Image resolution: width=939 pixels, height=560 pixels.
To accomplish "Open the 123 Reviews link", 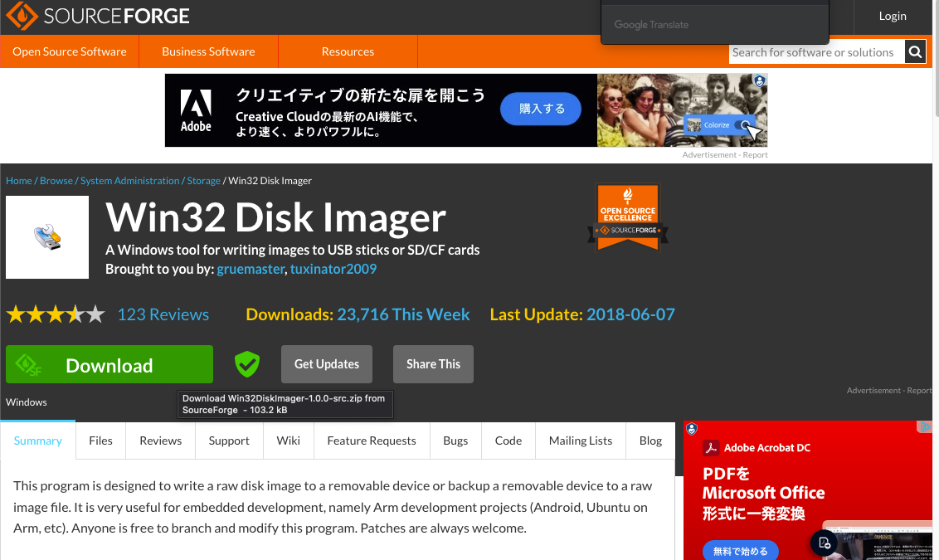I will (x=163, y=314).
